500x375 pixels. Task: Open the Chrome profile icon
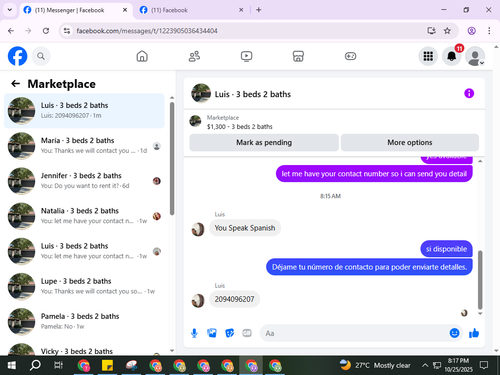pos(471,31)
